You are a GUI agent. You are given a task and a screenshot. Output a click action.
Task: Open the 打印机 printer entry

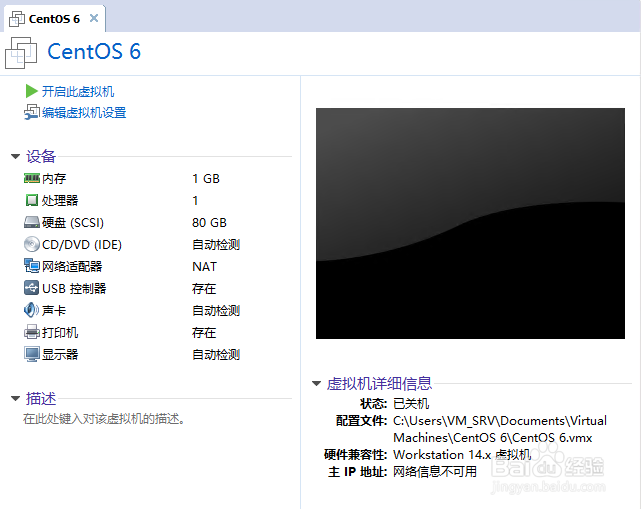pos(60,333)
